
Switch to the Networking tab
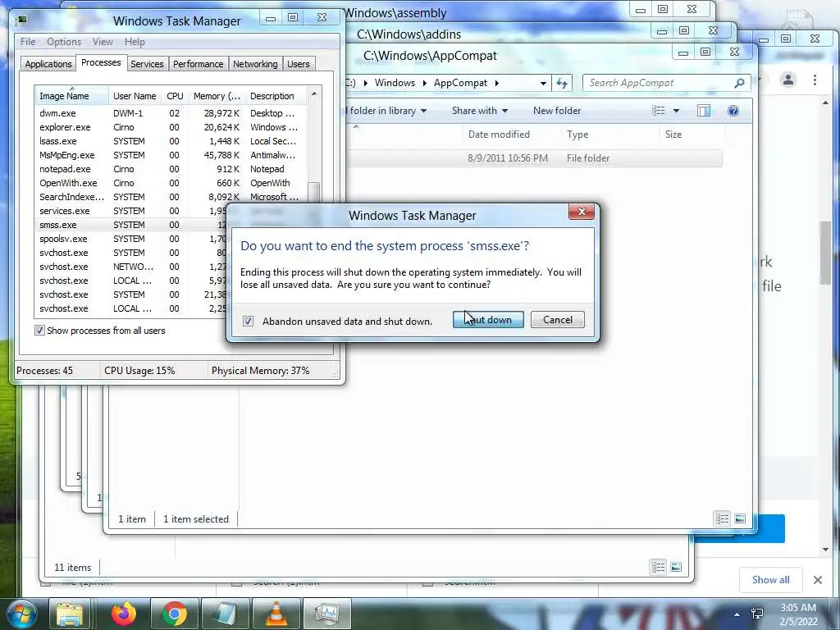click(256, 64)
